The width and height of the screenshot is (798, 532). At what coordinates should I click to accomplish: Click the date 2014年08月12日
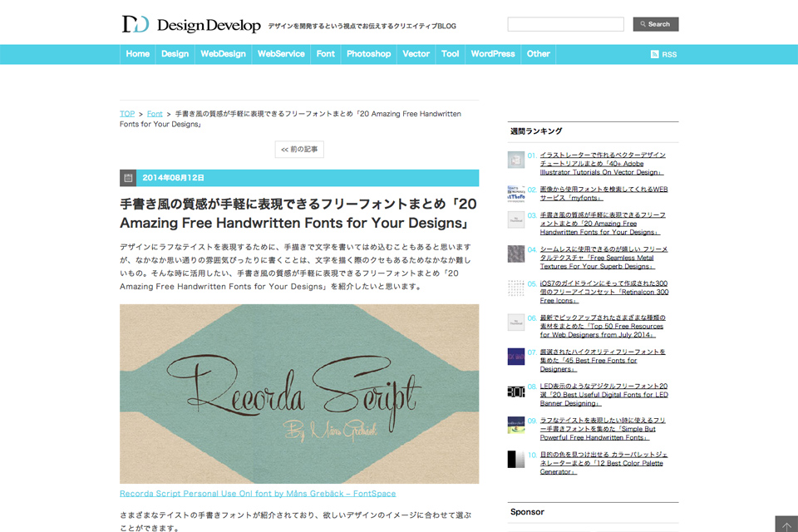coord(173,178)
